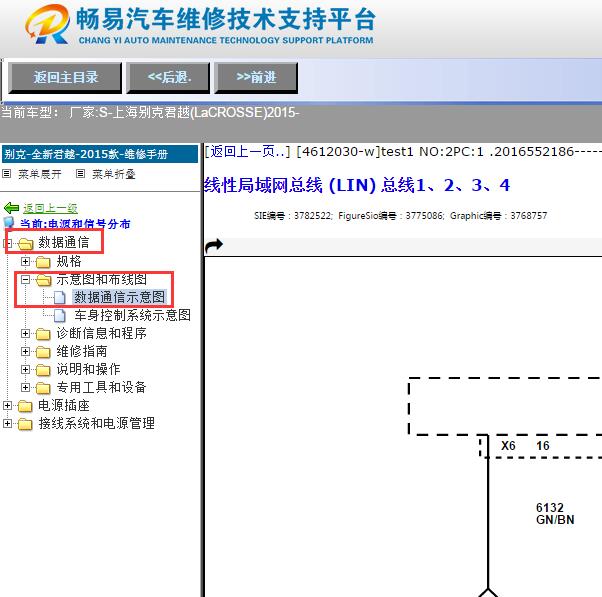The height and width of the screenshot is (597, 602).
Task: Click pin number 16 in the diagram
Action: [542, 446]
